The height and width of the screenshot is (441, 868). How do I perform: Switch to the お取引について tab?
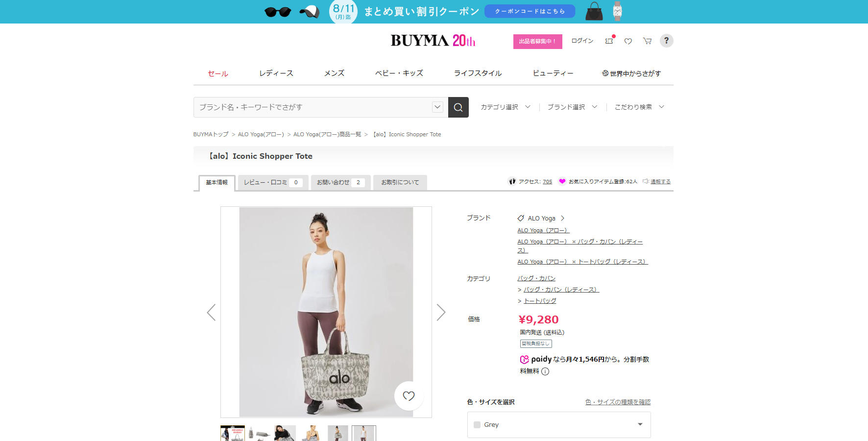click(400, 182)
